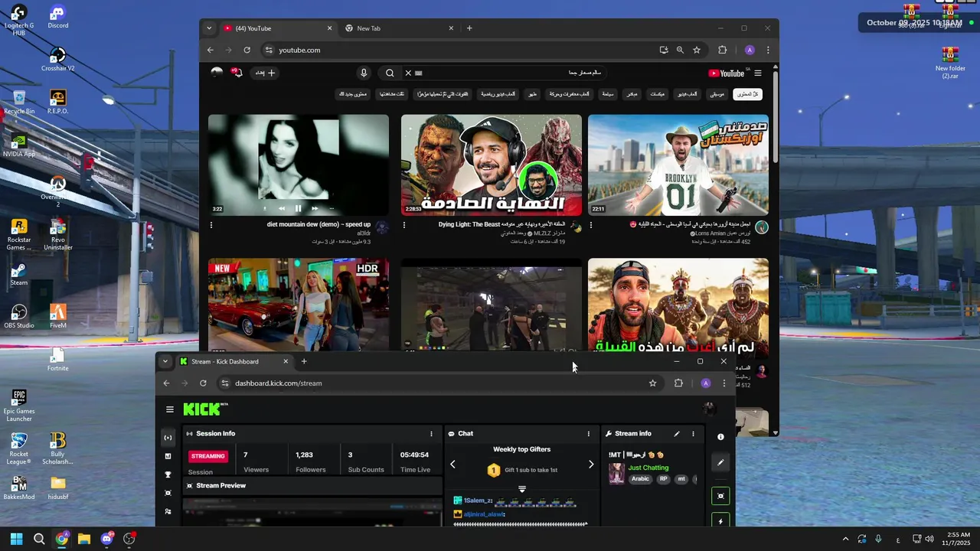This screenshot has width=980, height=551.
Task: Open the Lorns Arnian channel avatar
Action: click(761, 227)
